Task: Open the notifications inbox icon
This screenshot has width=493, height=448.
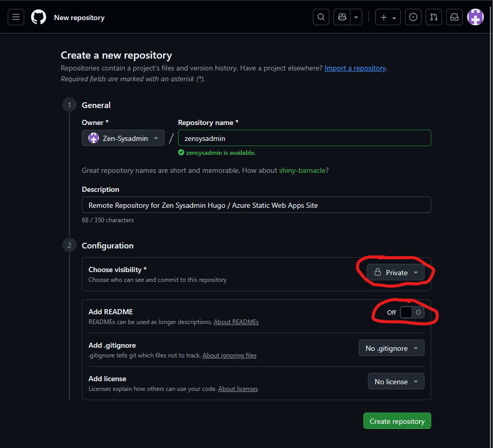Action: point(454,17)
